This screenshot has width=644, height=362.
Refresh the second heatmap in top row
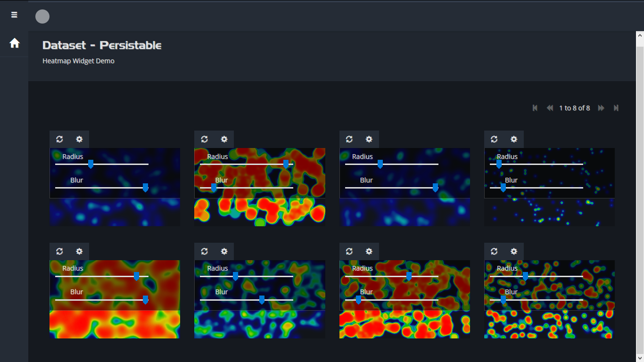204,139
